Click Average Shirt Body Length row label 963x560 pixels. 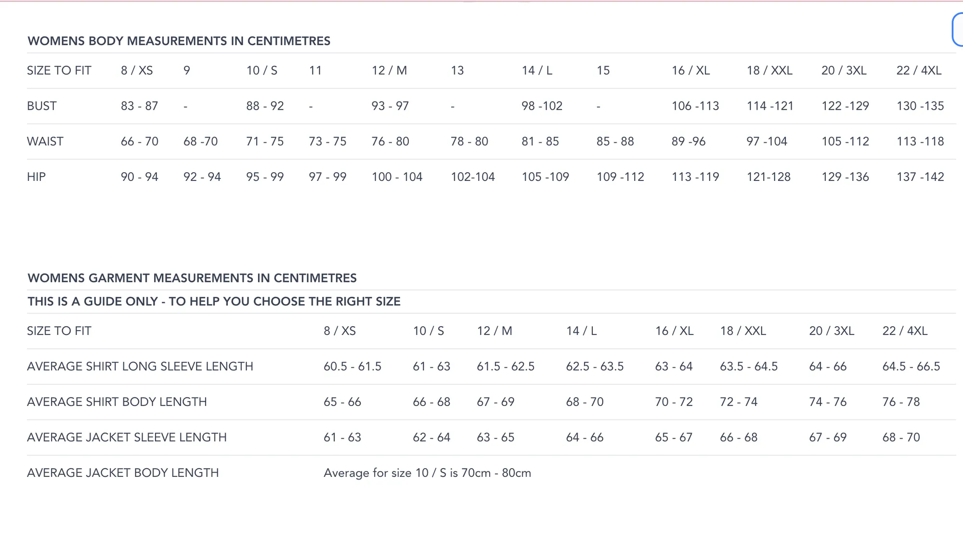coord(117,402)
